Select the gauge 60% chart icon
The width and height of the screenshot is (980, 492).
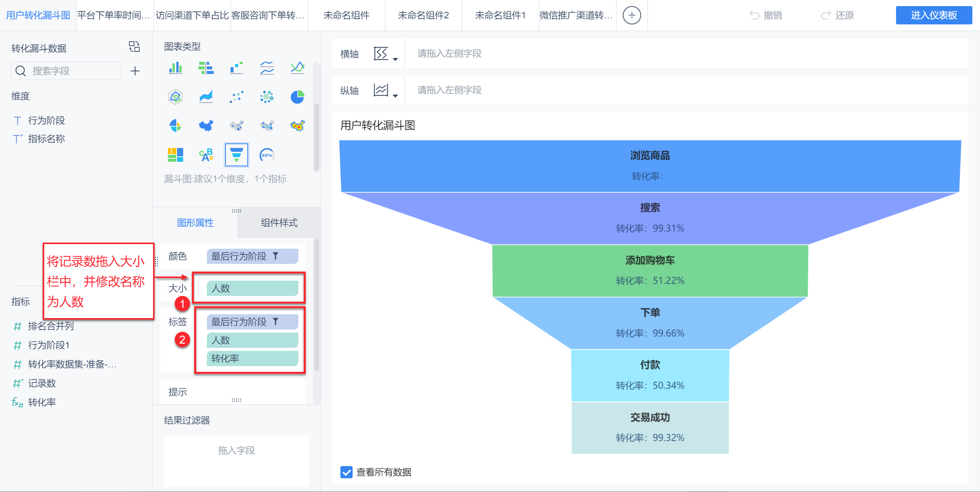coord(267,155)
